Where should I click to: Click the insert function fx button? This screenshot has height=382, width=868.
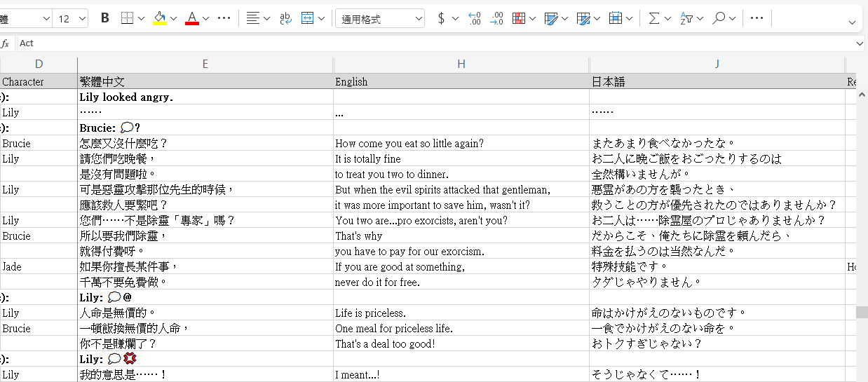(x=6, y=43)
